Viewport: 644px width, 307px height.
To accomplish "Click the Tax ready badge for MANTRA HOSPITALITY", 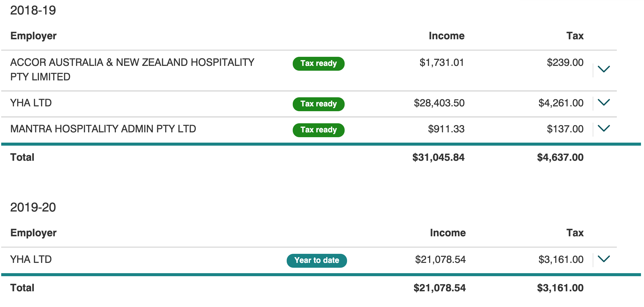I will pos(318,130).
